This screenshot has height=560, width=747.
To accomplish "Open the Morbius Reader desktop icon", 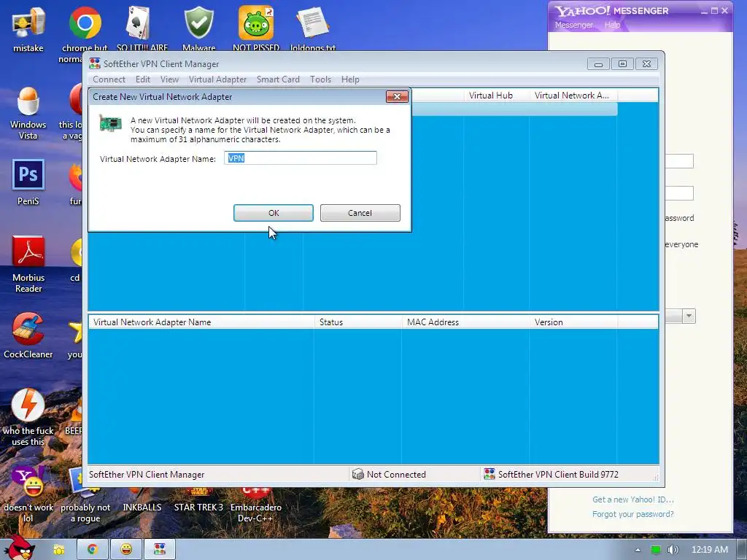I will point(28,264).
